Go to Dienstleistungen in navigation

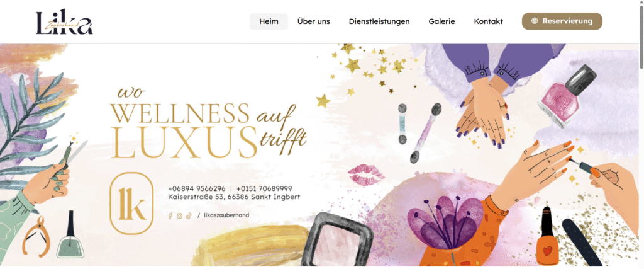(379, 21)
